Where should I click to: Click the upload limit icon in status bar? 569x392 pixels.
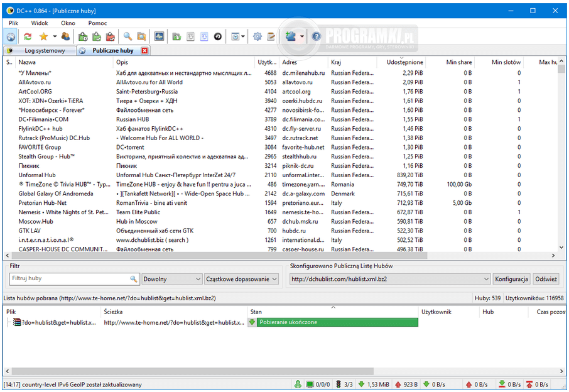point(529,384)
